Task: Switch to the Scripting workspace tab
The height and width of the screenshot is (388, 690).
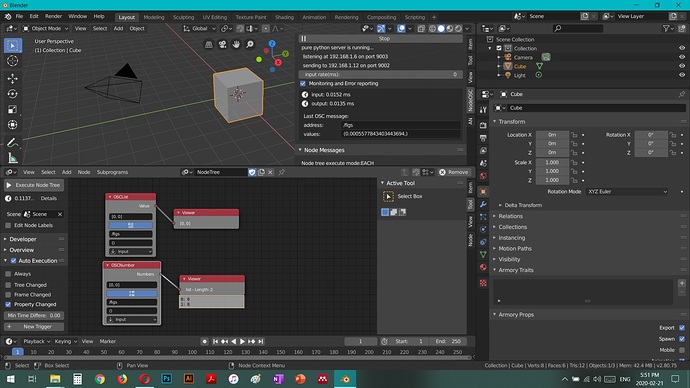Action: pyautogui.click(x=415, y=17)
